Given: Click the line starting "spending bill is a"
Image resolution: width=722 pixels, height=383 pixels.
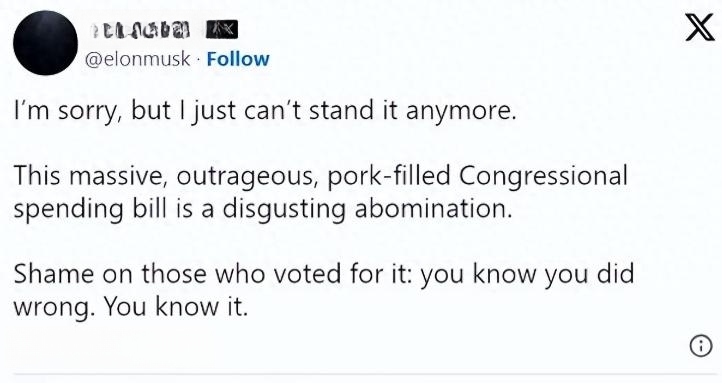Looking at the screenshot, I should [x=263, y=210].
